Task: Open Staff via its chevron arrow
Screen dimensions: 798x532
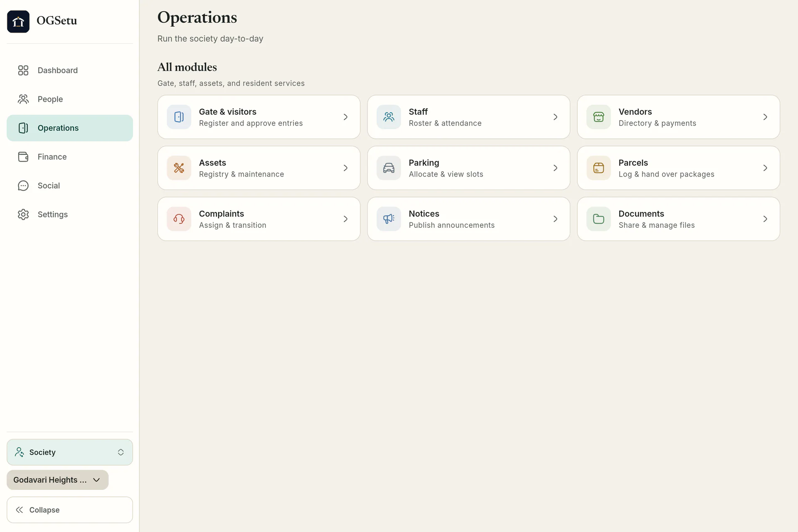Action: coord(555,117)
